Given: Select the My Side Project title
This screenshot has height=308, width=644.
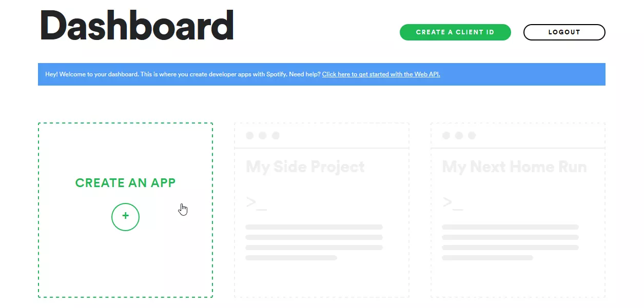Looking at the screenshot, I should pyautogui.click(x=305, y=167).
